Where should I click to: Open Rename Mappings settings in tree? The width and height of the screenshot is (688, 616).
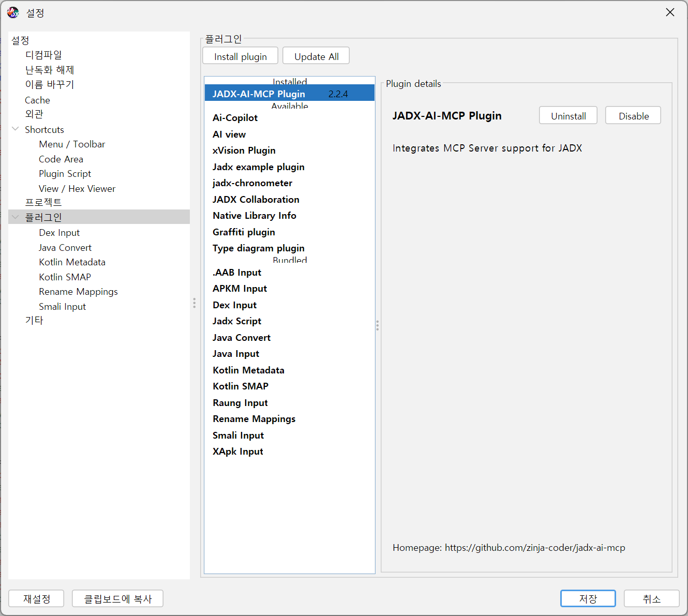[78, 292]
